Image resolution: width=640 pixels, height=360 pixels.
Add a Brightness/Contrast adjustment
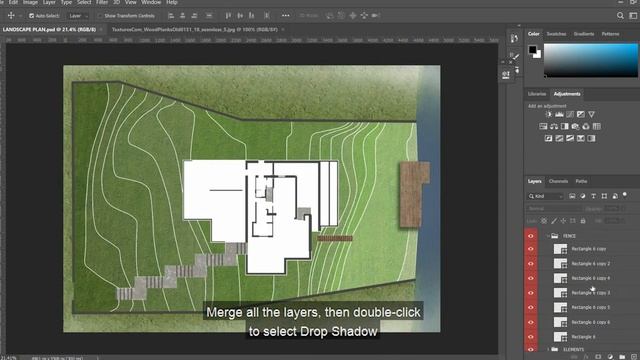(549, 115)
